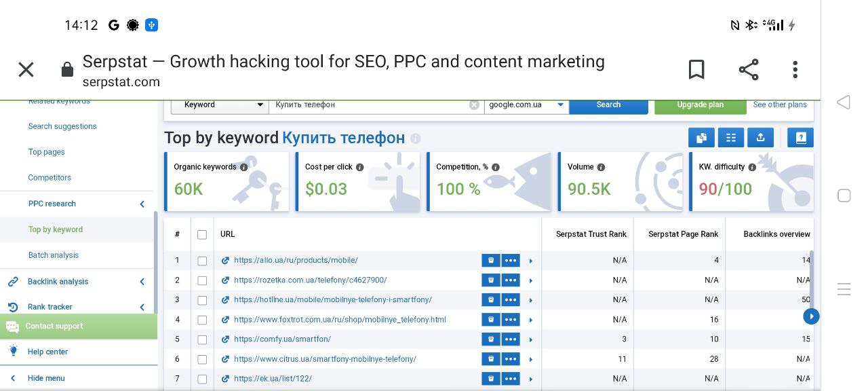Screen dimensions: 868x391
Task: Check the box for allo.ua row
Action: pyautogui.click(x=202, y=261)
